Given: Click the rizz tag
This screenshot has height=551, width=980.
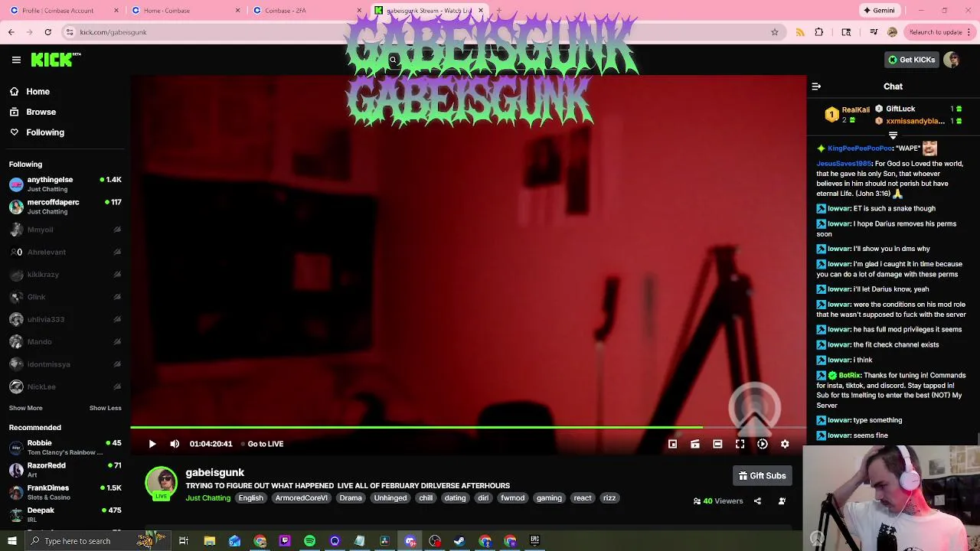Looking at the screenshot, I should tap(609, 498).
